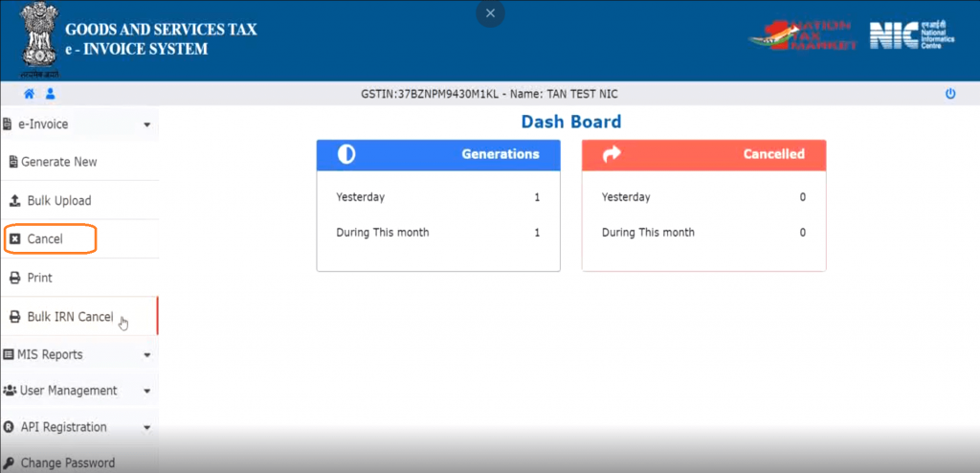This screenshot has height=473, width=980.
Task: Click the Cancelled arrow icon
Action: click(x=611, y=154)
